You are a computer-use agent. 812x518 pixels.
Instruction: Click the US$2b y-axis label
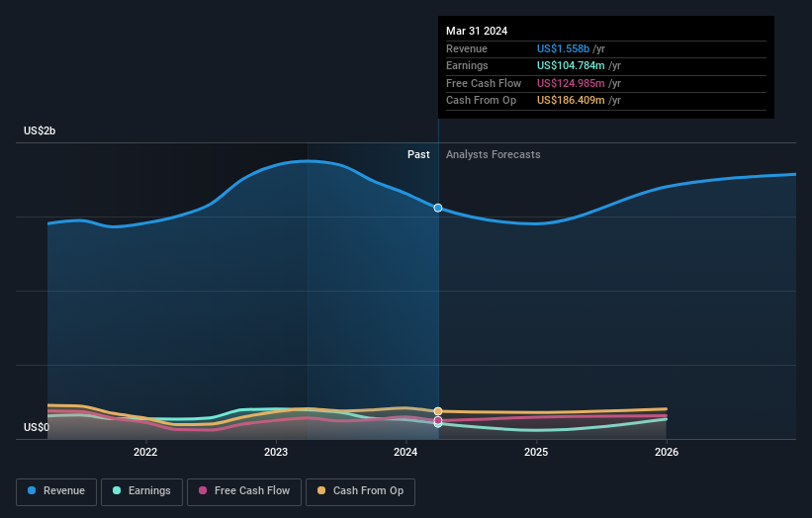[x=40, y=130]
